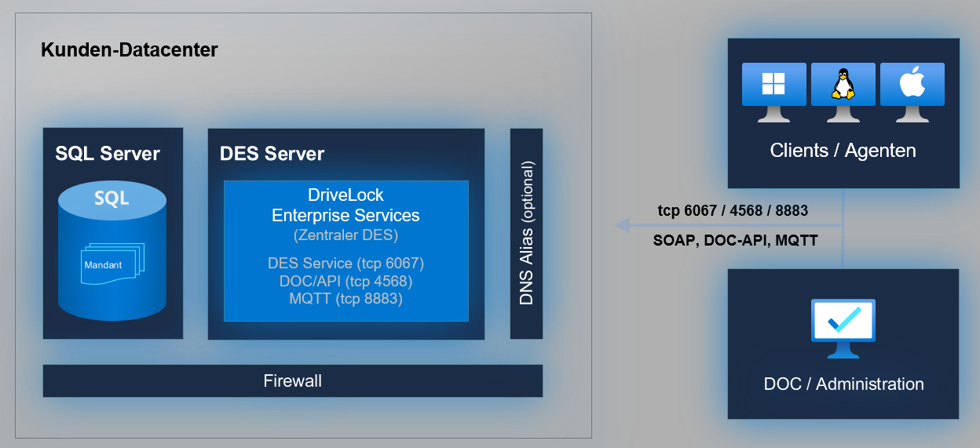
Task: Click the DOC / Administration label
Action: 843,384
